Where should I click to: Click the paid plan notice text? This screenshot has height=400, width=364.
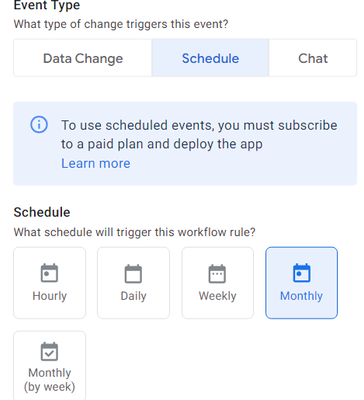point(199,135)
